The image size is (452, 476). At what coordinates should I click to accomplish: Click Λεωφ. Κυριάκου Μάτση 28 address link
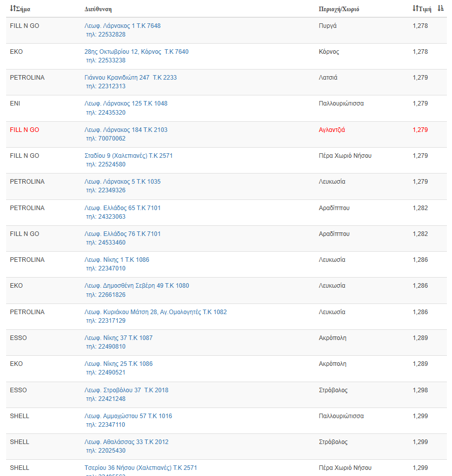click(155, 312)
